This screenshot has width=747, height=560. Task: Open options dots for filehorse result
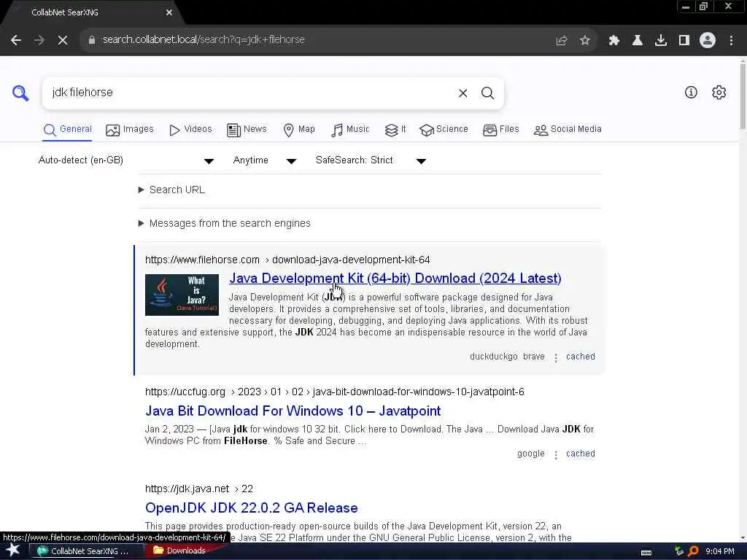pyautogui.click(x=555, y=357)
